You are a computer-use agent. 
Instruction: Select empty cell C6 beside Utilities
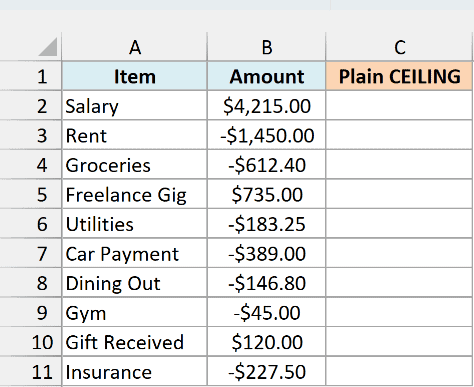pyautogui.click(x=399, y=224)
